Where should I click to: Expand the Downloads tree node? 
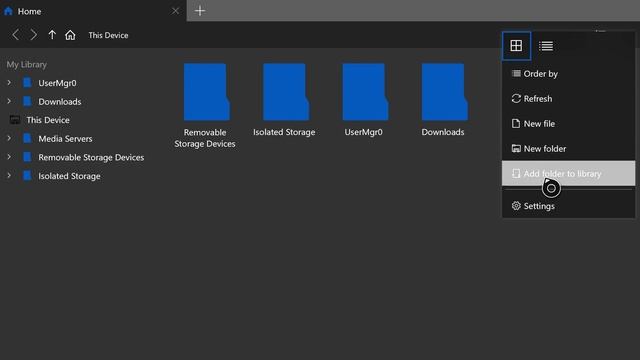[x=9, y=101]
